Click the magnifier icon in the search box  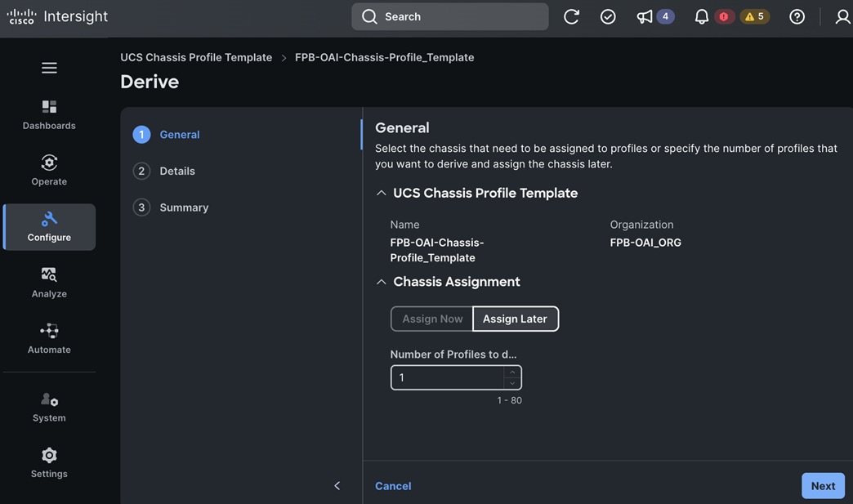tap(369, 17)
